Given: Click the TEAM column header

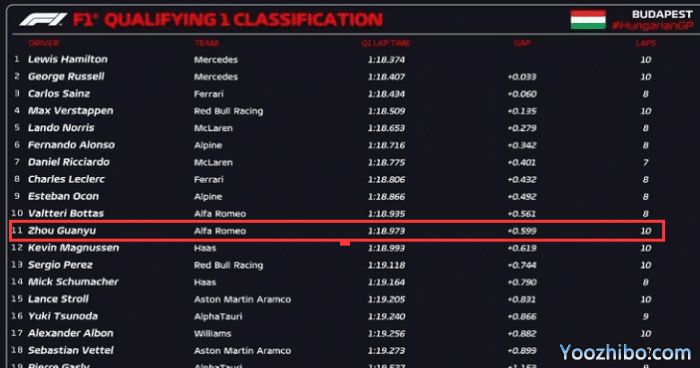Looking at the screenshot, I should coord(206,43).
